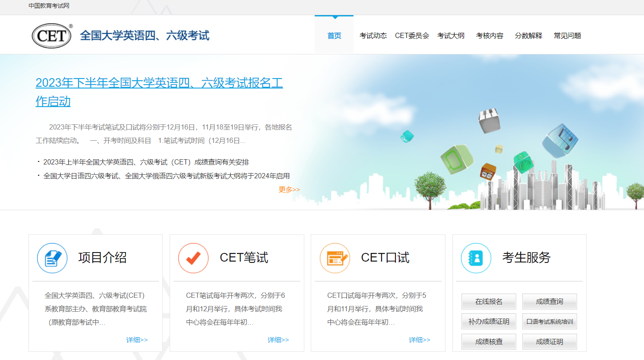Click the 成绩查询 button

(549, 301)
